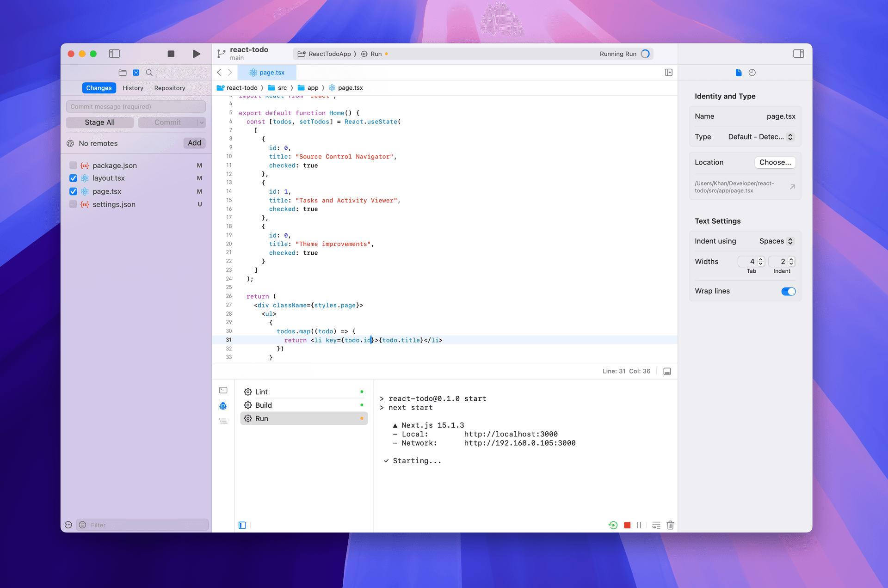Turn off the Wrap lines switch
Image resolution: width=888 pixels, height=588 pixels.
click(x=788, y=291)
